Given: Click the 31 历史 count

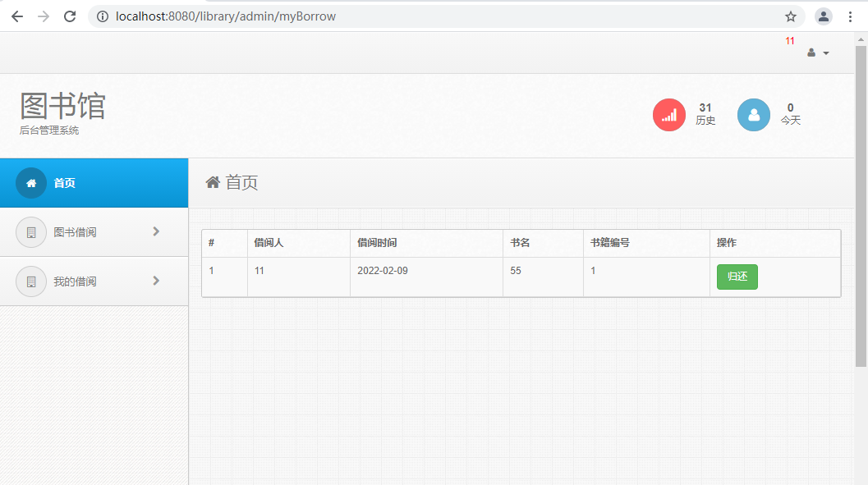Looking at the screenshot, I should tap(705, 114).
